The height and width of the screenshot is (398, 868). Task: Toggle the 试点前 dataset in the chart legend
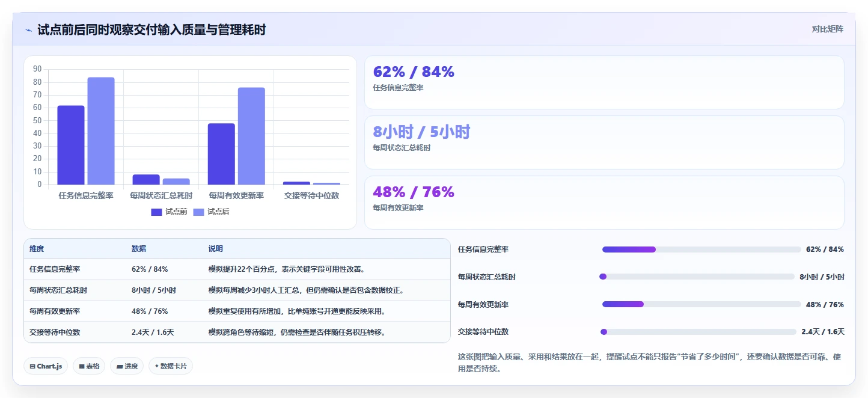tap(169, 212)
